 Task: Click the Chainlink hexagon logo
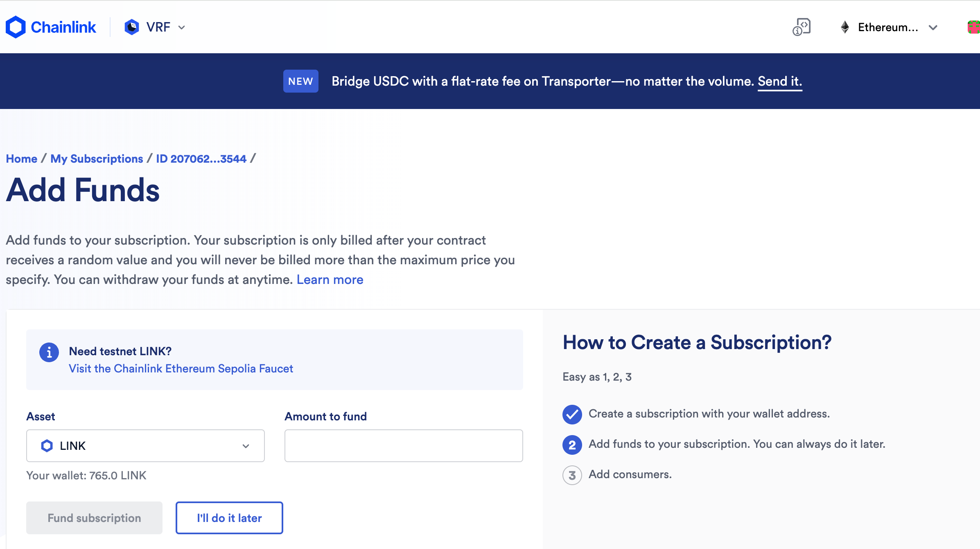[16, 27]
